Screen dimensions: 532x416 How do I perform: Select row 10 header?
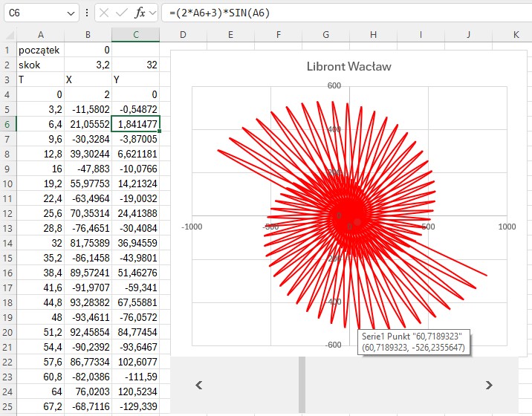tap(8, 183)
